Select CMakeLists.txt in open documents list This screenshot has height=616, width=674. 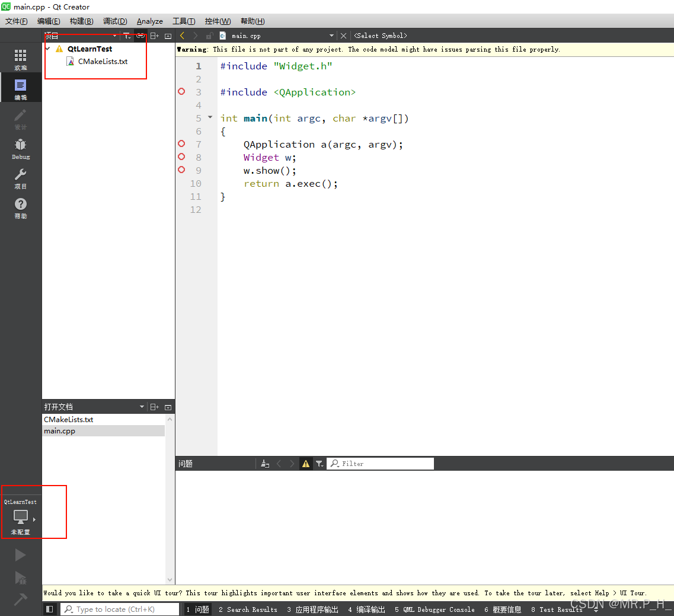pos(104,419)
